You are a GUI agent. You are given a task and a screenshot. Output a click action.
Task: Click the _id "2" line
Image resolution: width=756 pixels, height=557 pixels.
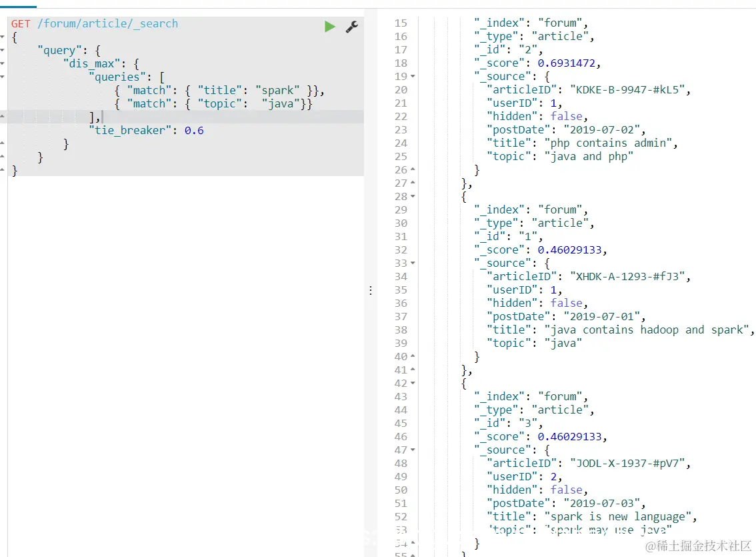coord(508,49)
